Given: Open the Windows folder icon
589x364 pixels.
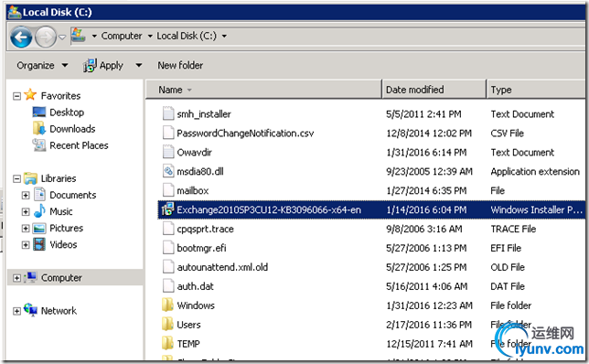Looking at the screenshot, I should [x=167, y=305].
